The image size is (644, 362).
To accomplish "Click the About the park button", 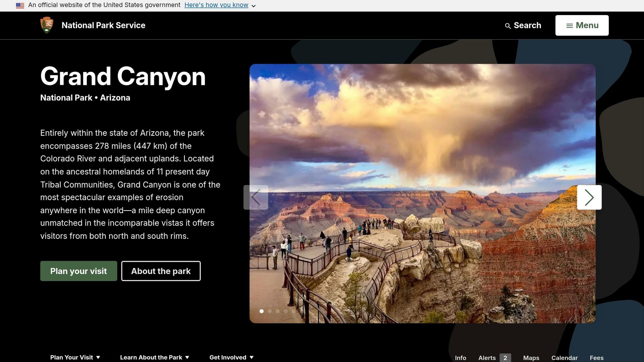I will click(x=161, y=271).
